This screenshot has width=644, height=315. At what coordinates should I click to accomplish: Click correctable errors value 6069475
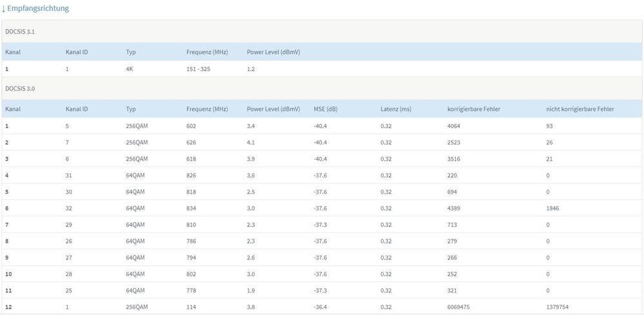(460, 307)
